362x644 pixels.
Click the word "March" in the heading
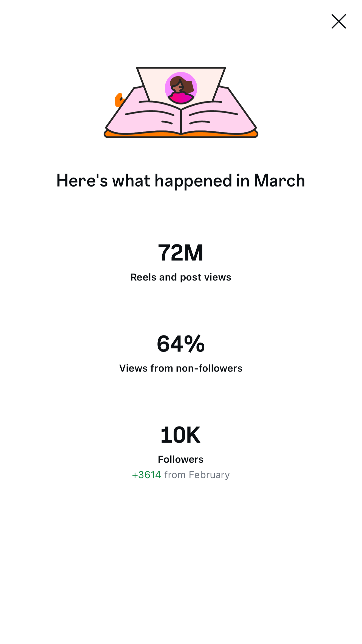tap(279, 181)
